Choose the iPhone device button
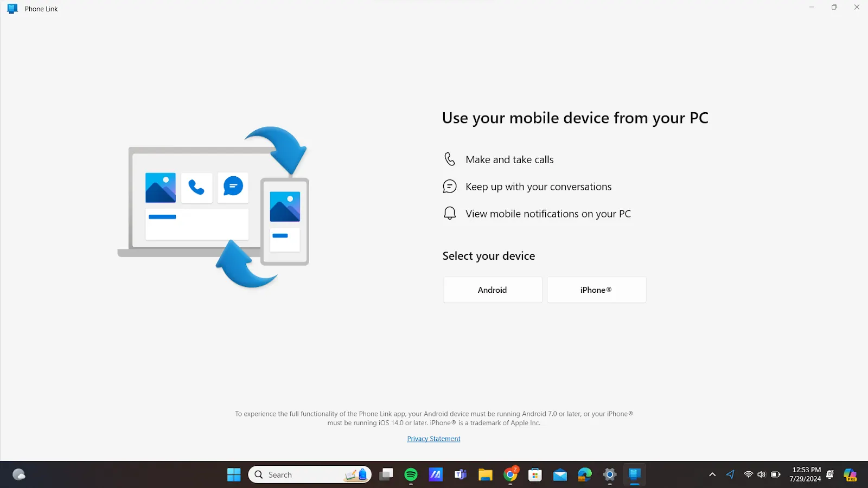 click(596, 290)
